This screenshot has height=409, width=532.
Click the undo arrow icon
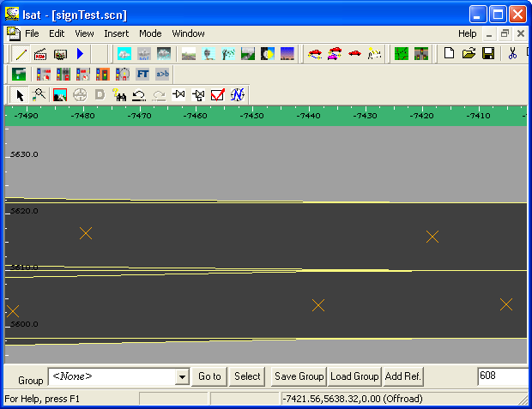tap(139, 95)
